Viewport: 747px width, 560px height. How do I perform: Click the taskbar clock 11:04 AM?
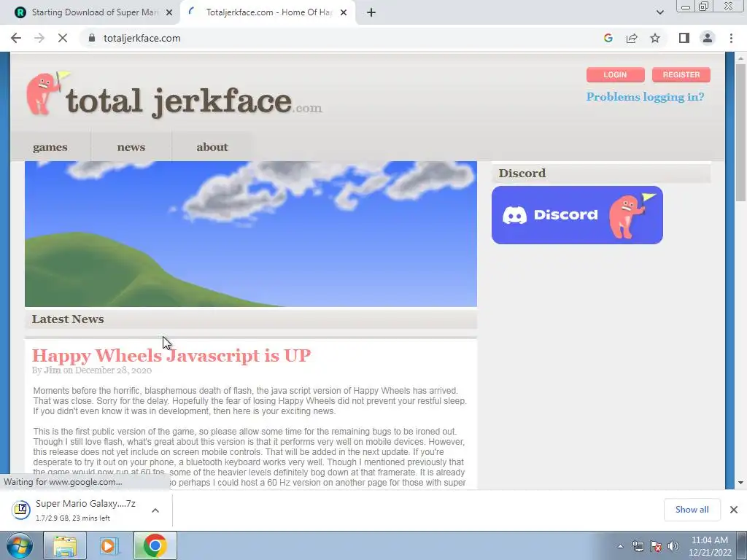709,540
